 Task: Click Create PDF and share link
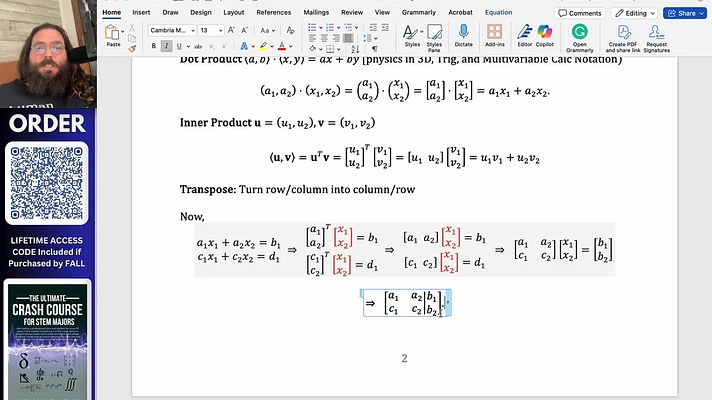point(623,38)
